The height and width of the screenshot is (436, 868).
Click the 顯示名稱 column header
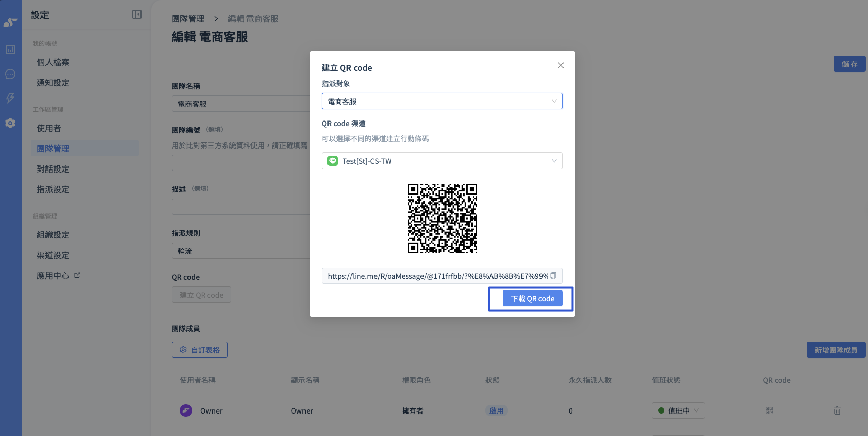click(305, 380)
